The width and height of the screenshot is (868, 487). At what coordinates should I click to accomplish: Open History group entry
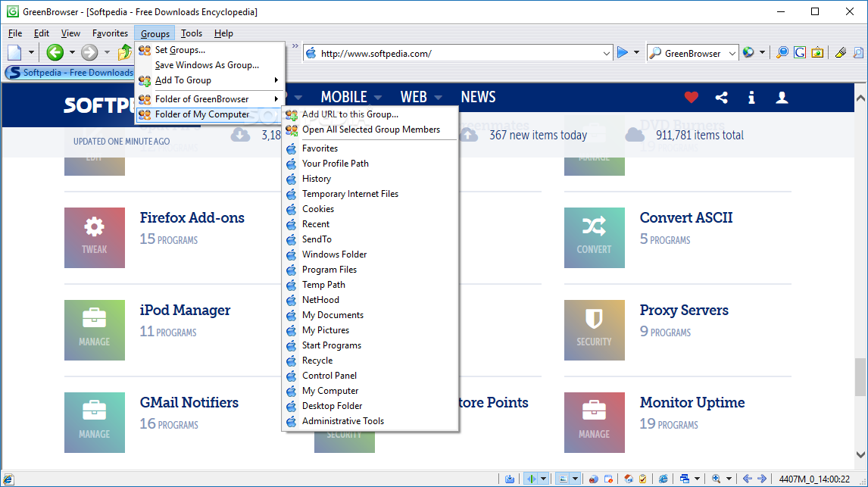370,179
